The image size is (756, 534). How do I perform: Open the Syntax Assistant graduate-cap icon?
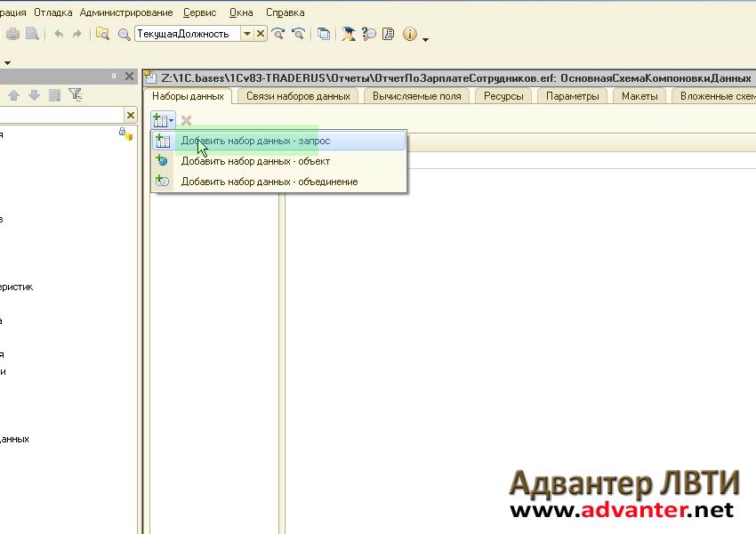349,34
